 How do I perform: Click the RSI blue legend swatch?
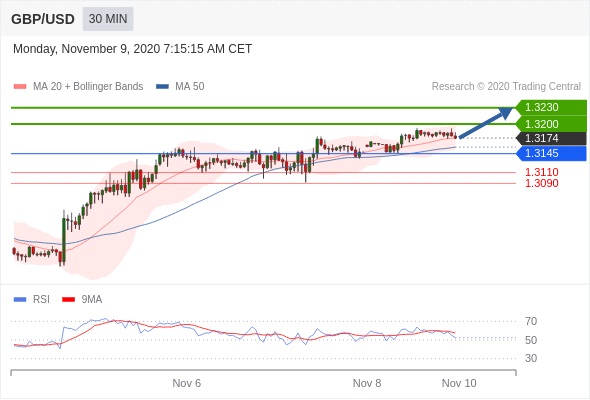point(20,300)
